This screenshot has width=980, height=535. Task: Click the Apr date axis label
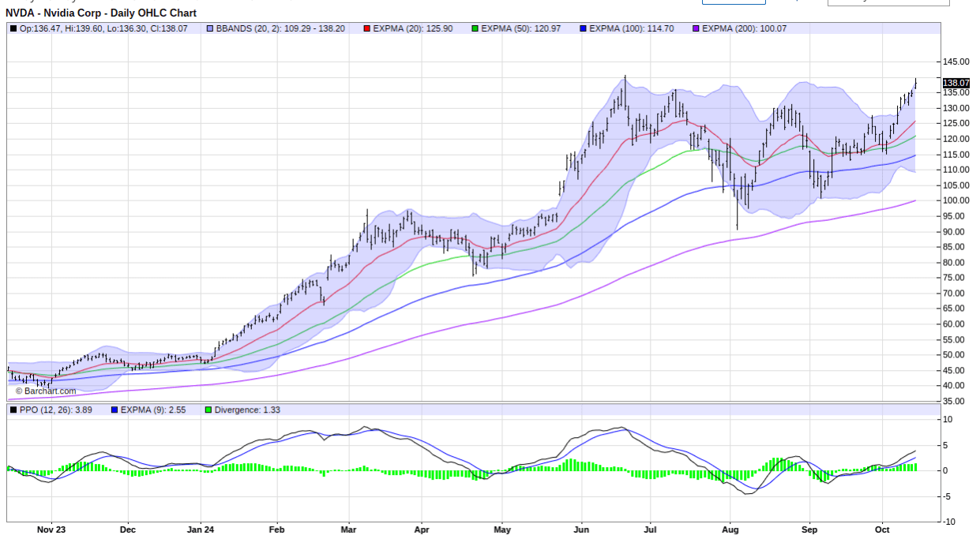pyautogui.click(x=422, y=529)
